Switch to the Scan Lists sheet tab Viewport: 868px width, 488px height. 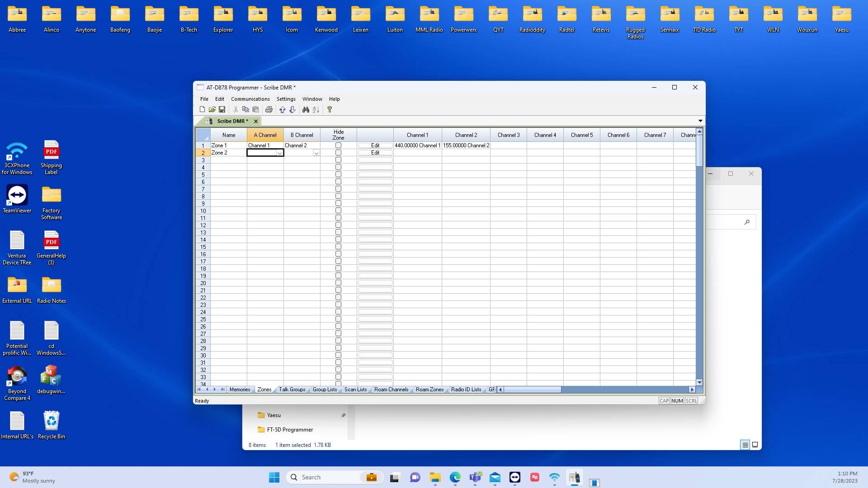click(x=356, y=389)
